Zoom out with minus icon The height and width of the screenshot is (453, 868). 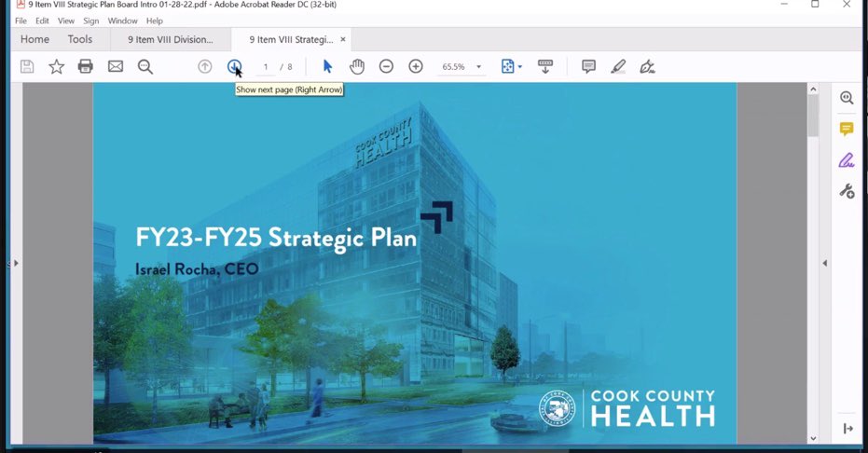[386, 67]
